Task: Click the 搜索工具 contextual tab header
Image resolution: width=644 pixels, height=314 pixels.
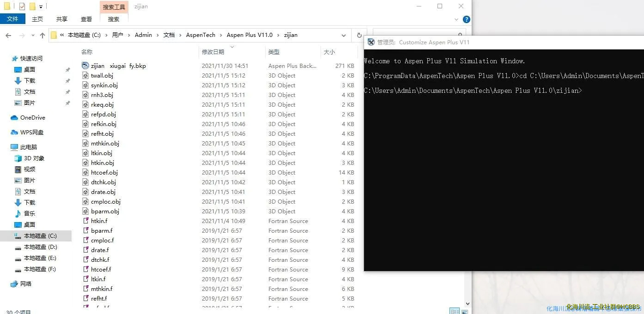Action: click(114, 7)
